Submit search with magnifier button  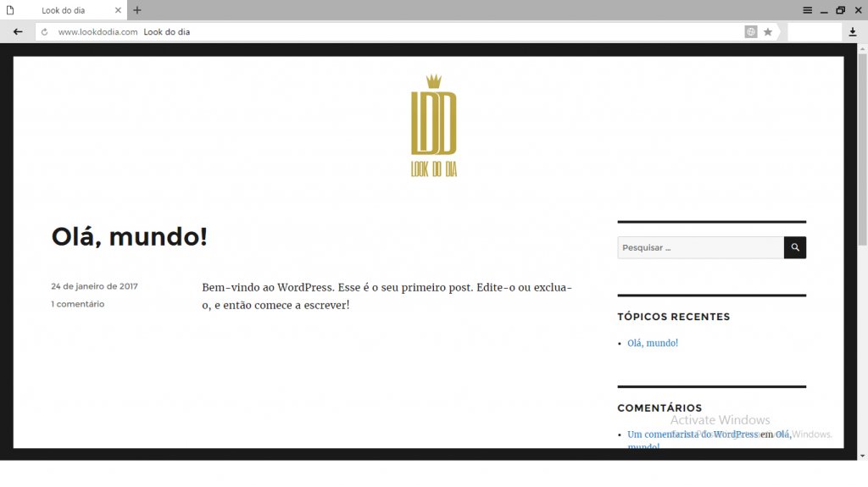click(x=795, y=247)
